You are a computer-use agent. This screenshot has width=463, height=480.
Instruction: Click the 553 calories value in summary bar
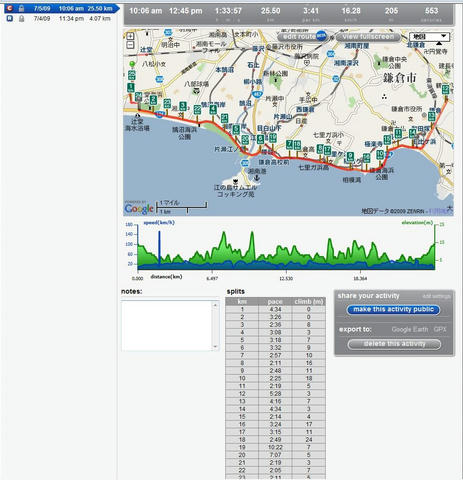click(x=431, y=11)
